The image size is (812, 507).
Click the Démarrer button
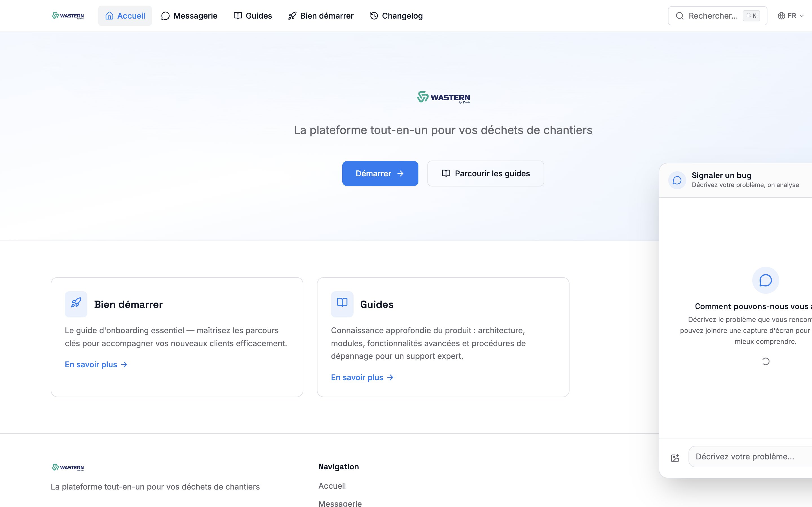click(x=380, y=173)
